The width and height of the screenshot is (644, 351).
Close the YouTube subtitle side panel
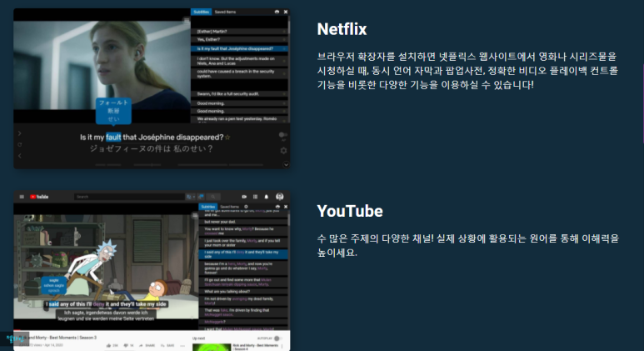pyautogui.click(x=286, y=207)
